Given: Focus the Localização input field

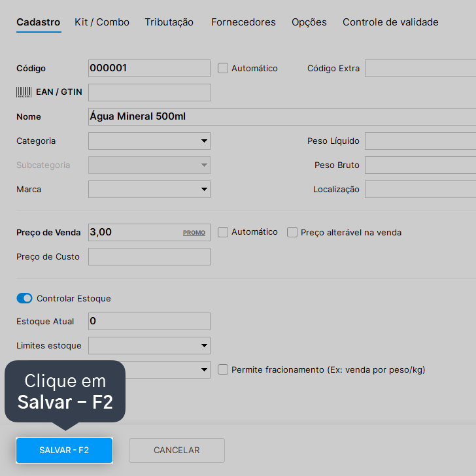Looking at the screenshot, I should click(420, 190).
